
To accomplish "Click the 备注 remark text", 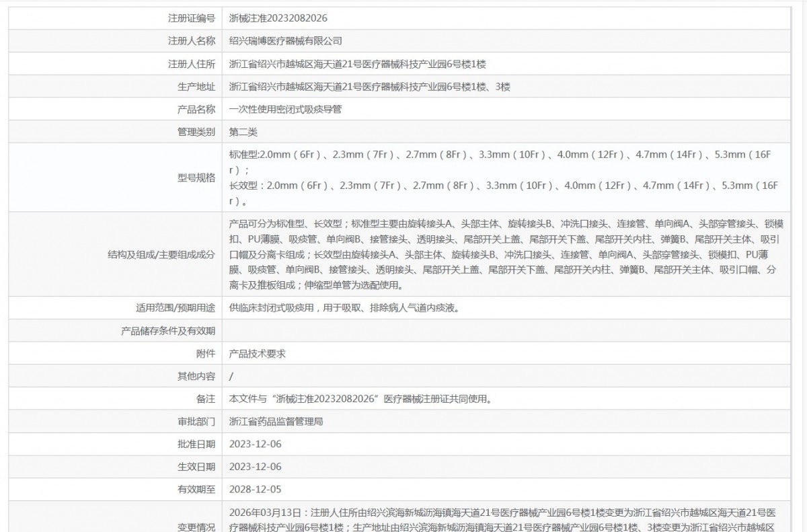I will [x=360, y=399].
